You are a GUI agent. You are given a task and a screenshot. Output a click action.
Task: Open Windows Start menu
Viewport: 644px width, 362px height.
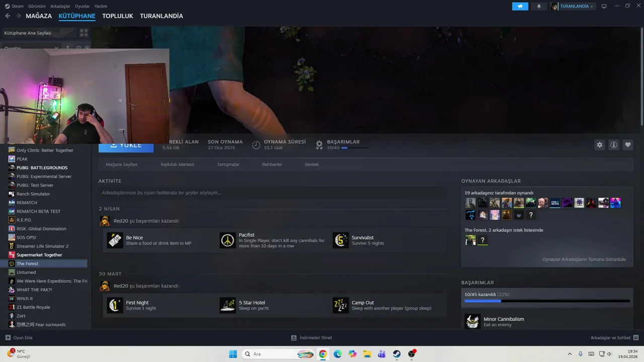[233, 354]
